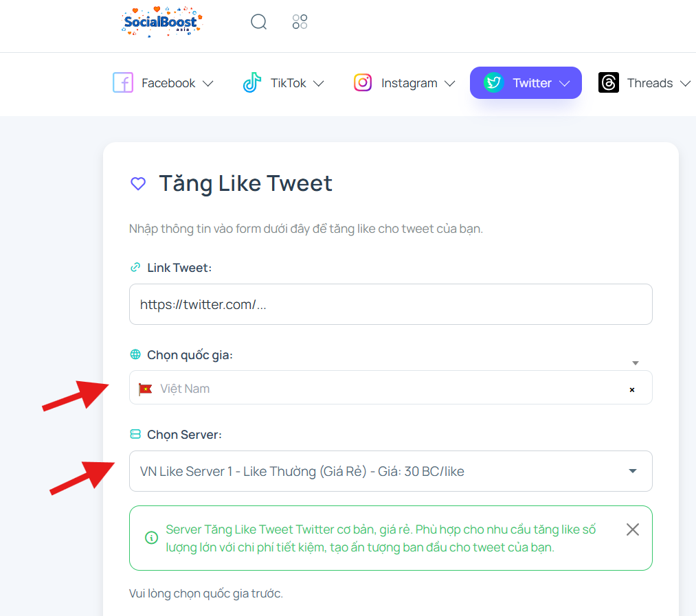
Task: Focus the Link Tweet input field
Action: tap(391, 304)
